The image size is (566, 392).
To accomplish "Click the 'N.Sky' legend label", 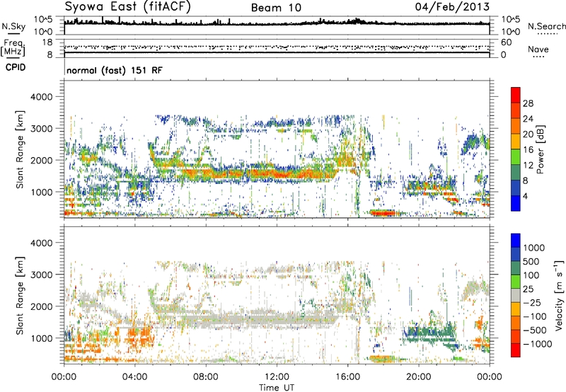I will coord(13,26).
